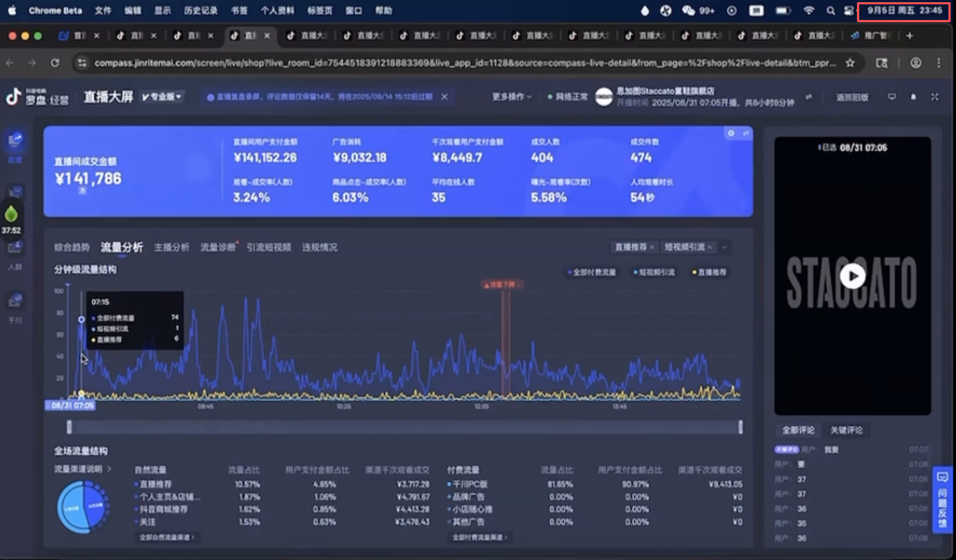Click right handle of timeline range slider
Viewport: 956px width, 560px height.
pyautogui.click(x=740, y=427)
